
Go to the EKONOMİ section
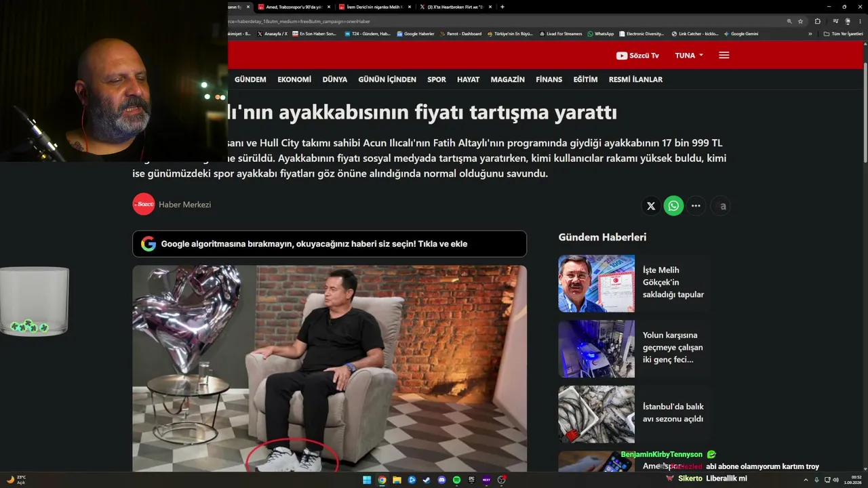tap(294, 79)
